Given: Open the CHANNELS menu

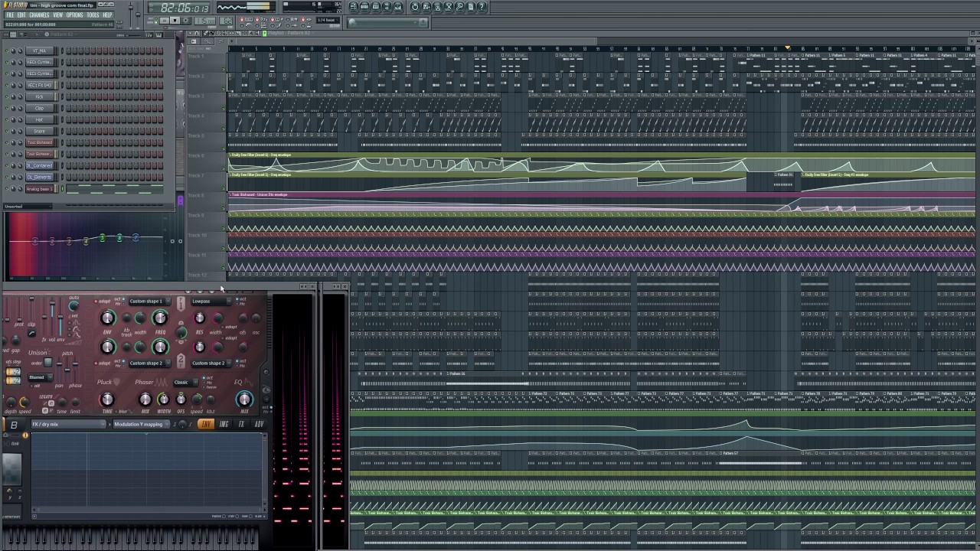Looking at the screenshot, I should pos(39,15).
